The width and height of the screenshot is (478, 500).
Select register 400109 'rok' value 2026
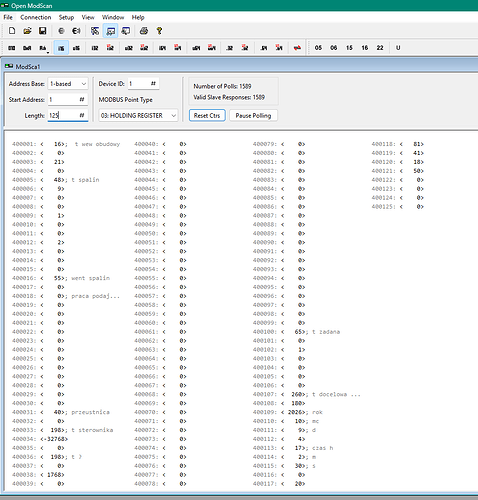(296, 412)
